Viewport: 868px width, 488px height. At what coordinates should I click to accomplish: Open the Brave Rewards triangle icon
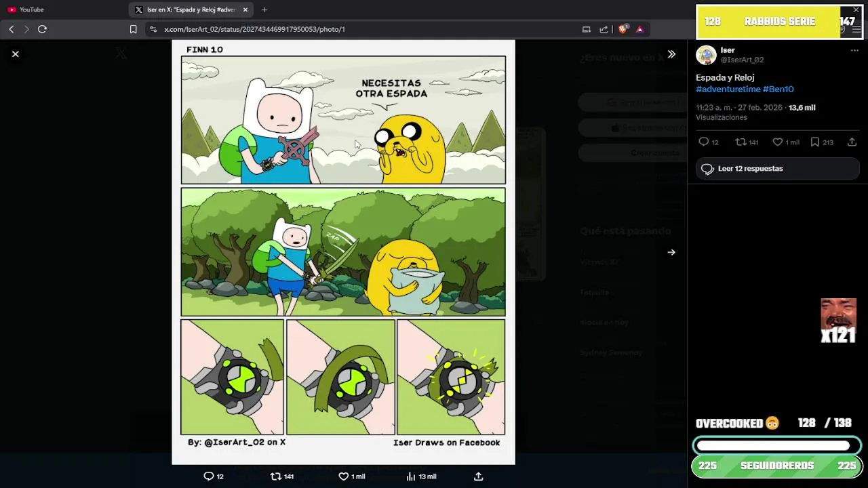tap(639, 29)
